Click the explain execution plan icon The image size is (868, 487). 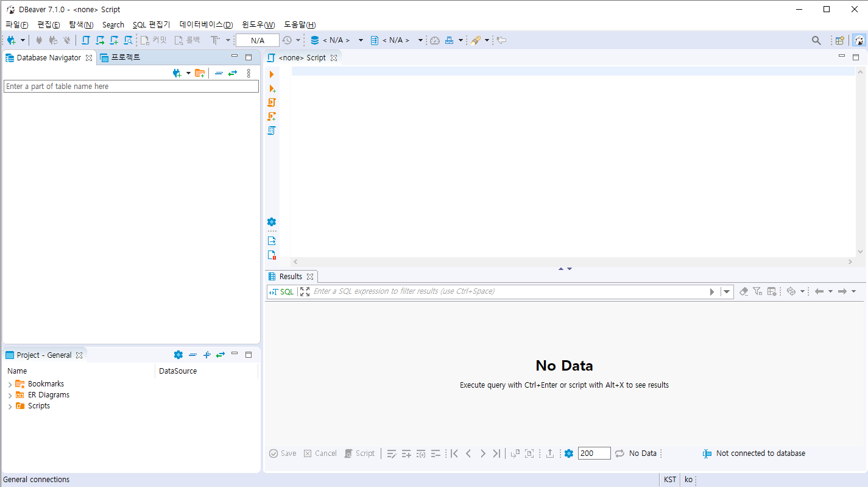[x=272, y=130]
